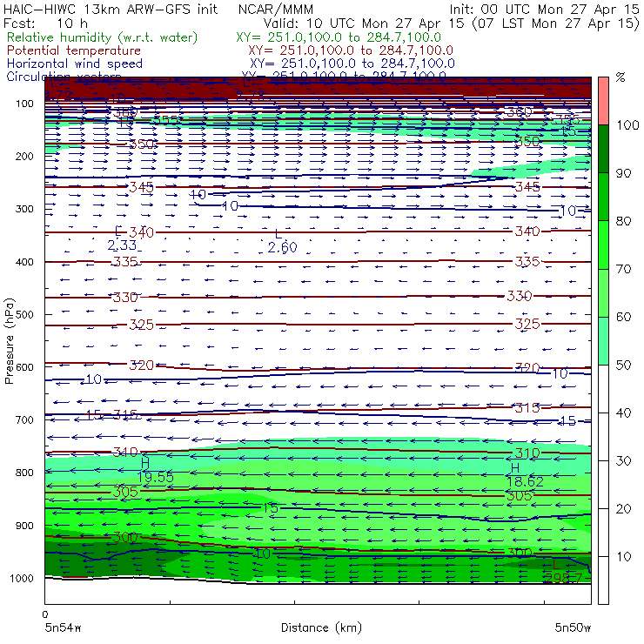The image size is (644, 644).
Task: Click the right '340' potential temperature contour label
Action: 527,231
